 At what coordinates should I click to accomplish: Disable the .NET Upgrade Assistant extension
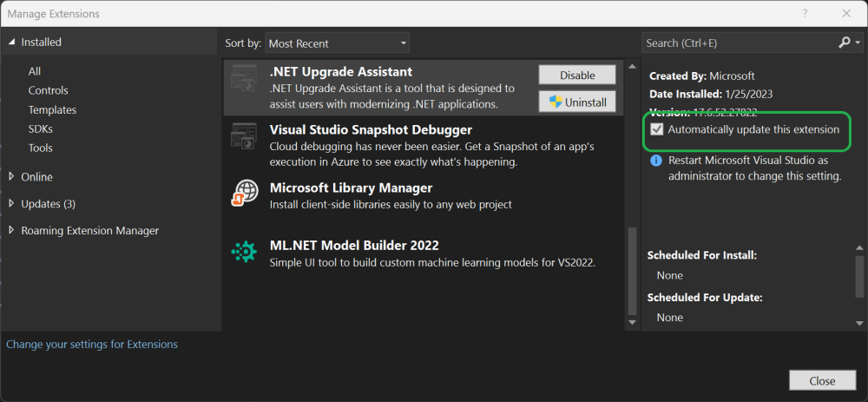(577, 75)
